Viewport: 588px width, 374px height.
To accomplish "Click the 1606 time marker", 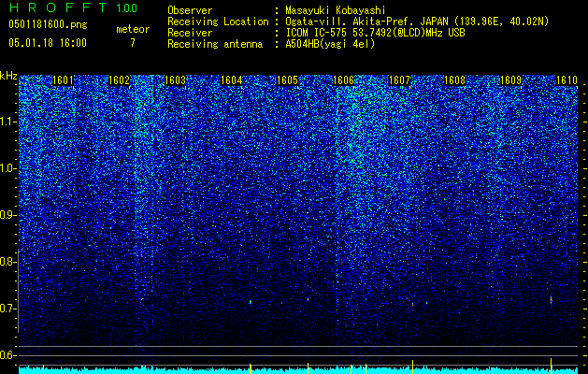I will pyautogui.click(x=343, y=80).
